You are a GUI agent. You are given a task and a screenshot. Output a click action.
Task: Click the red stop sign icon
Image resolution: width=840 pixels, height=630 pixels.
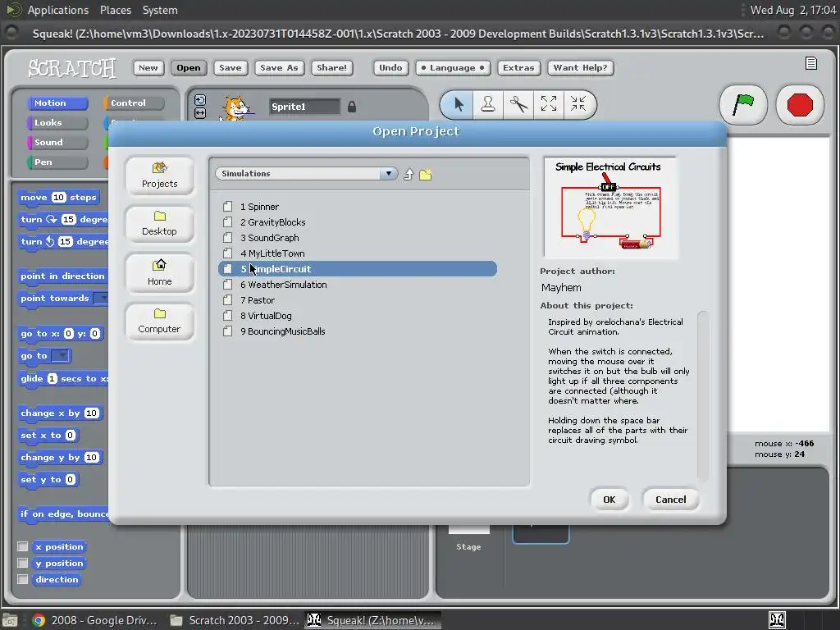(x=800, y=104)
